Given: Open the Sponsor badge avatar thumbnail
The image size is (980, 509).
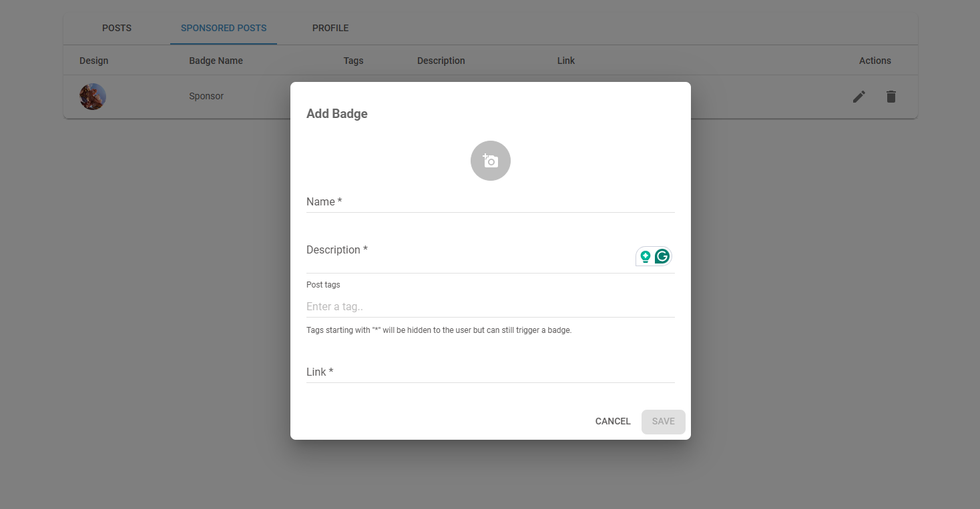Looking at the screenshot, I should tap(93, 97).
